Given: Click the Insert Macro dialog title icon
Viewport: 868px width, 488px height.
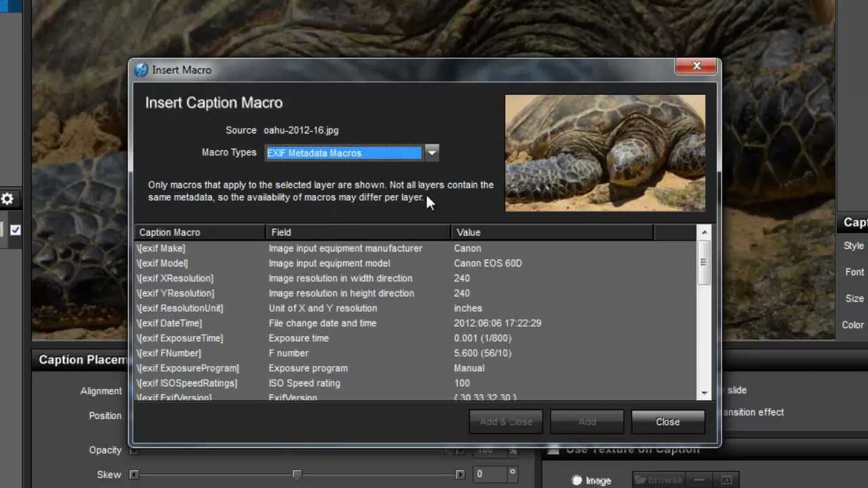Looking at the screenshot, I should [x=141, y=70].
